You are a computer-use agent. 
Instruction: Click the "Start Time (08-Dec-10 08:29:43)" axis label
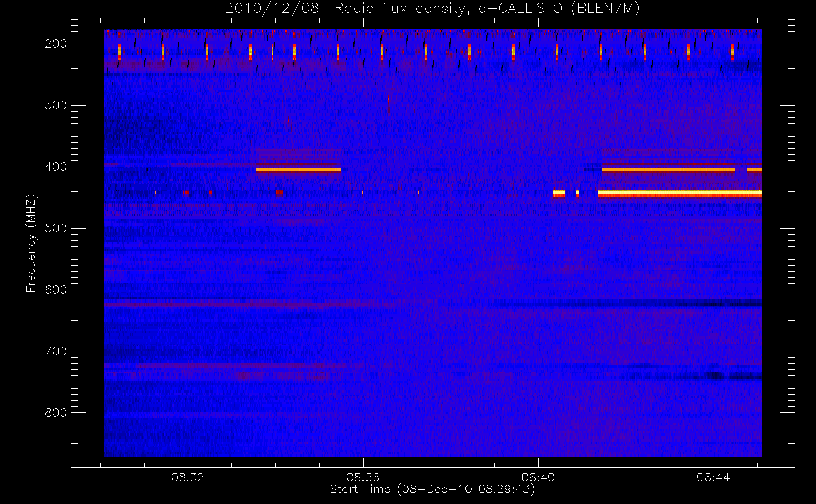click(x=432, y=489)
